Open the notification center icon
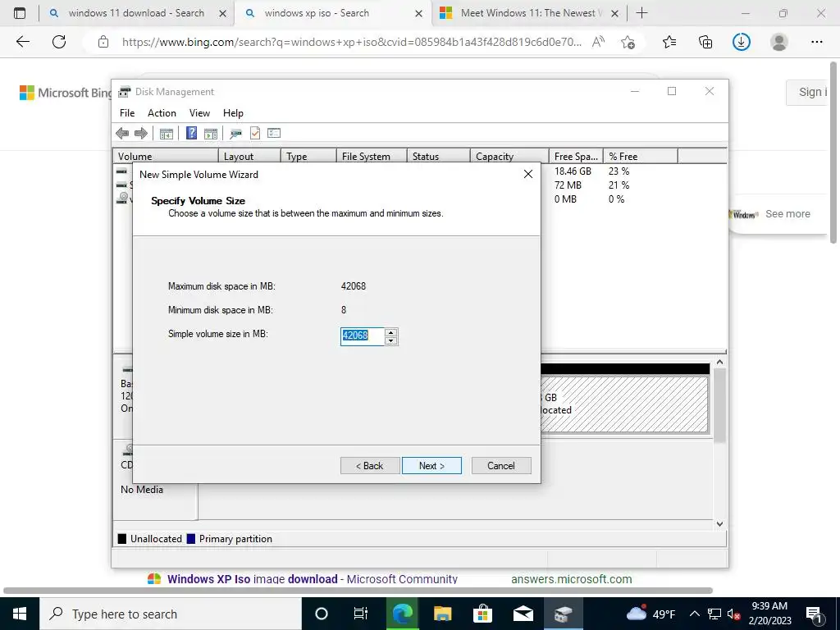Viewport: 840px width, 630px height. [814, 614]
